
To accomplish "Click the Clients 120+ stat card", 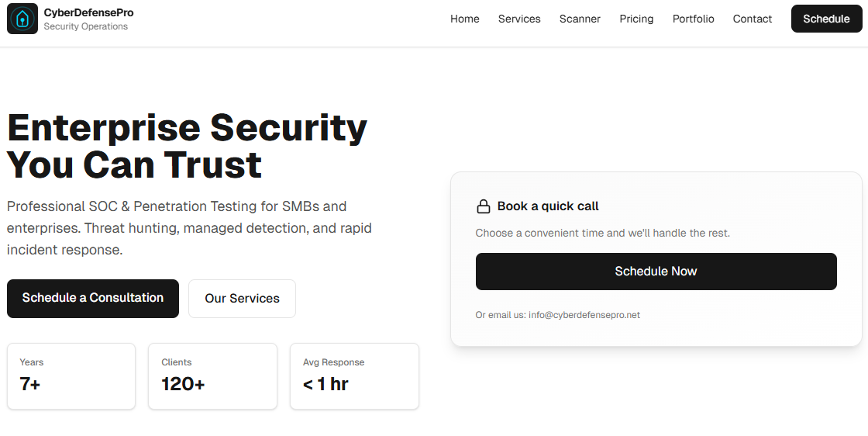I will [212, 376].
